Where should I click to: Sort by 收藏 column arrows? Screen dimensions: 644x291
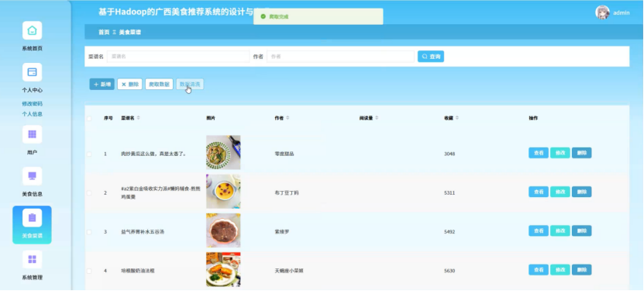(457, 118)
